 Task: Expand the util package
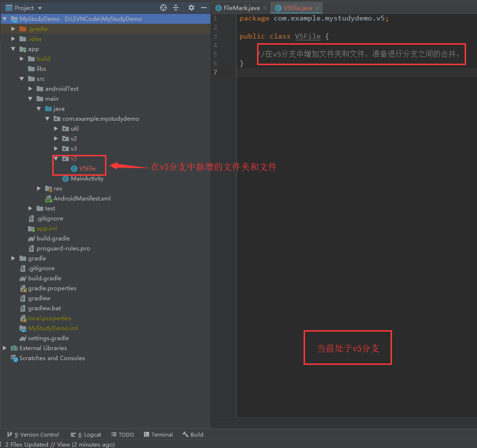[x=56, y=129]
